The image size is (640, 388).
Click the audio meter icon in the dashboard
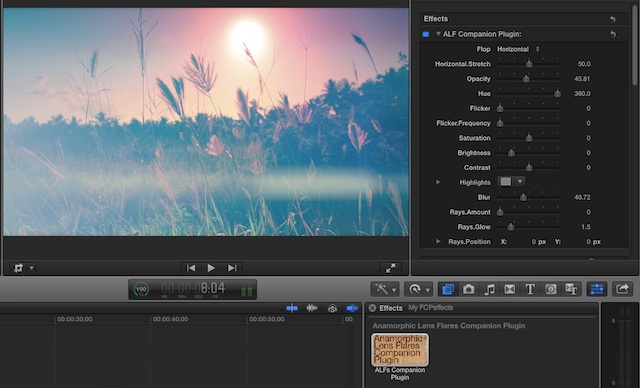(x=247, y=291)
